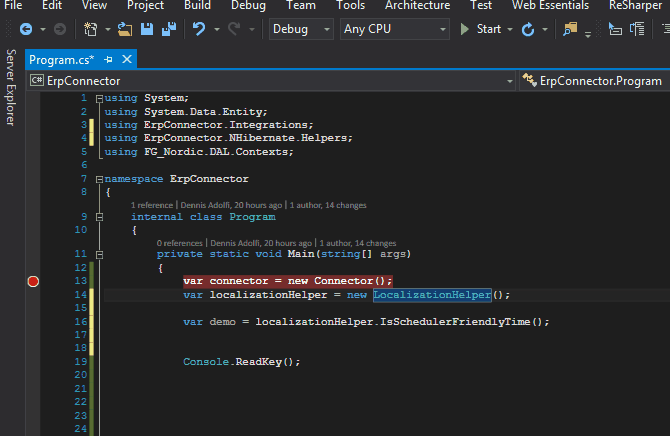The height and width of the screenshot is (436, 670).
Task: Open the Navigate Backward history dropdown
Action: click(x=43, y=29)
